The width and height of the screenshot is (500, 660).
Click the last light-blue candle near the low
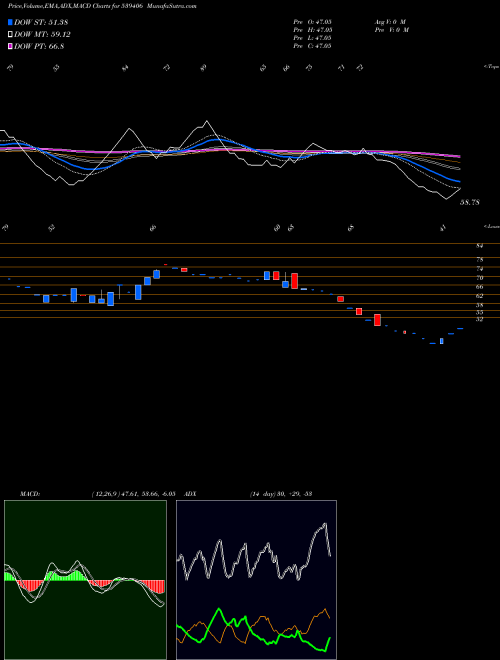441,341
